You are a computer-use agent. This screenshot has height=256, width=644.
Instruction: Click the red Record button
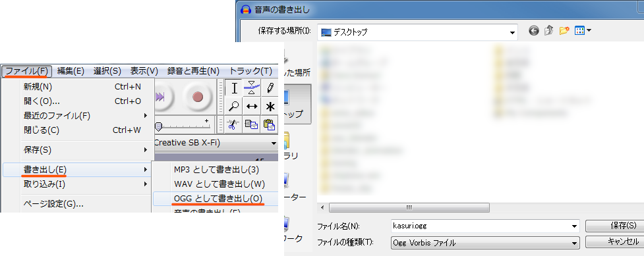(x=198, y=97)
